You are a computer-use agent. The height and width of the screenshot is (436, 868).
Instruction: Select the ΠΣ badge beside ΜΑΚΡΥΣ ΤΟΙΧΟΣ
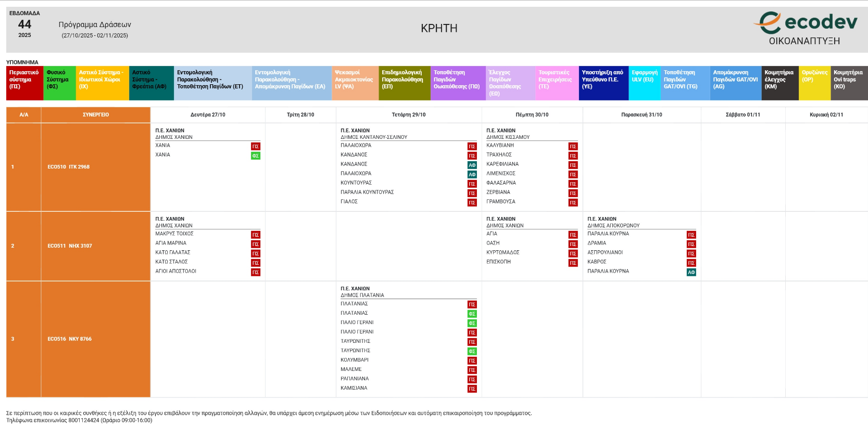click(x=256, y=235)
